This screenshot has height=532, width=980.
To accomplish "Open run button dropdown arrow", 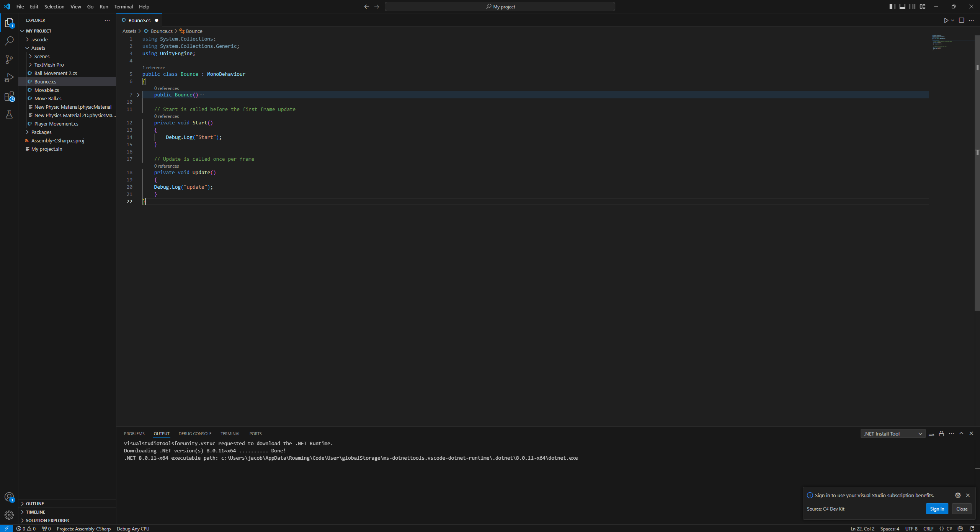I will (952, 20).
